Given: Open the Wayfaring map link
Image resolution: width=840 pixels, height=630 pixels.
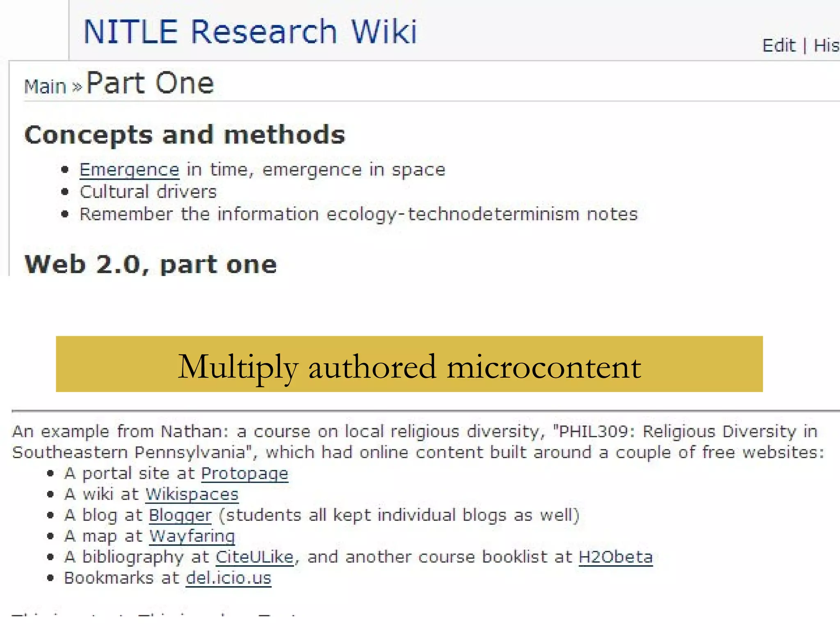Looking at the screenshot, I should pos(192,536).
